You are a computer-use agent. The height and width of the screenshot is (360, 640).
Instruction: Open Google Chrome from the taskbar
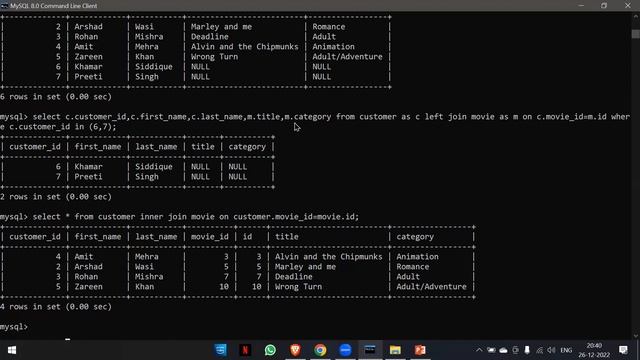pyautogui.click(x=320, y=350)
